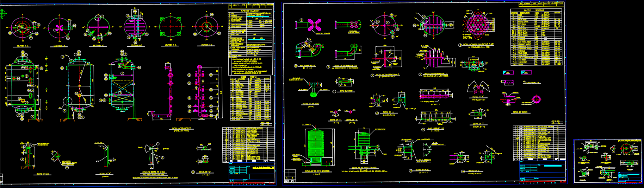Select the small third drawing sheet
Screen dimensions: 644x188
(x=607, y=161)
